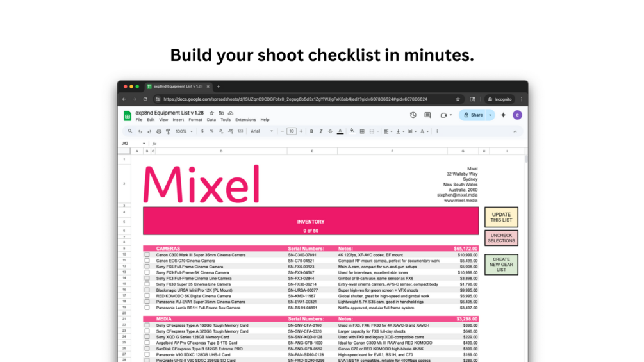Click the UPDATE THIS LIST button
The height and width of the screenshot is (362, 644).
(501, 217)
